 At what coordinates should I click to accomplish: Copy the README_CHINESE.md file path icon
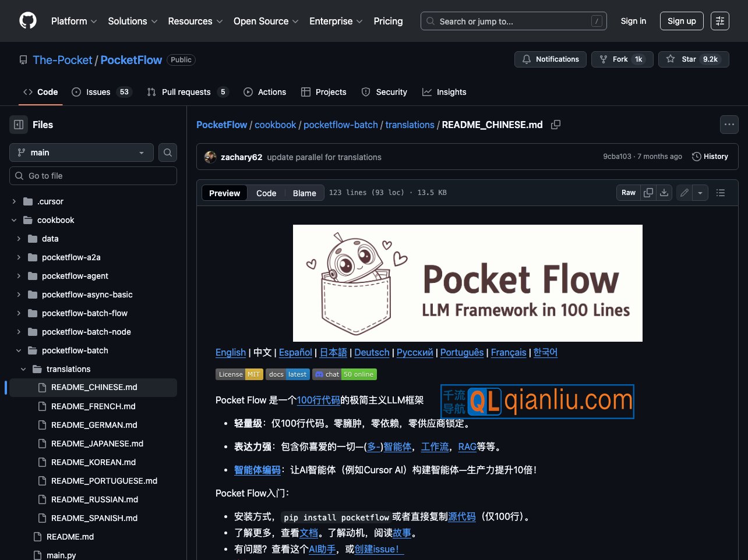[555, 125]
